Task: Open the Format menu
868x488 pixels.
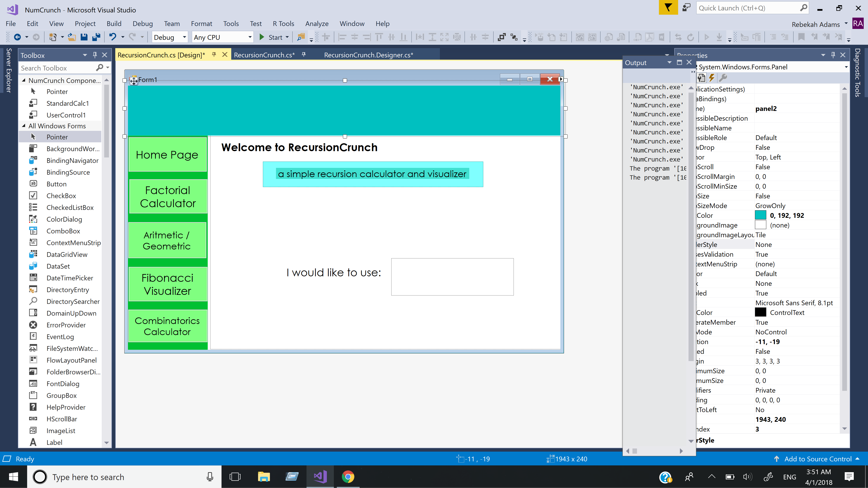Action: point(201,23)
